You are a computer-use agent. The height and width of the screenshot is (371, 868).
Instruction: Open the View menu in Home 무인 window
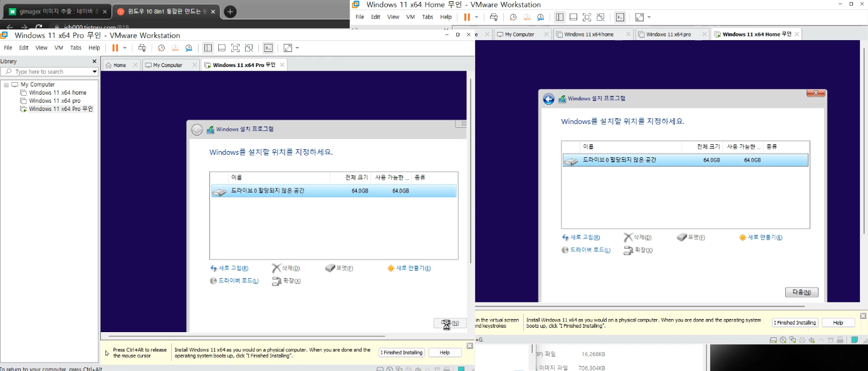coord(393,17)
